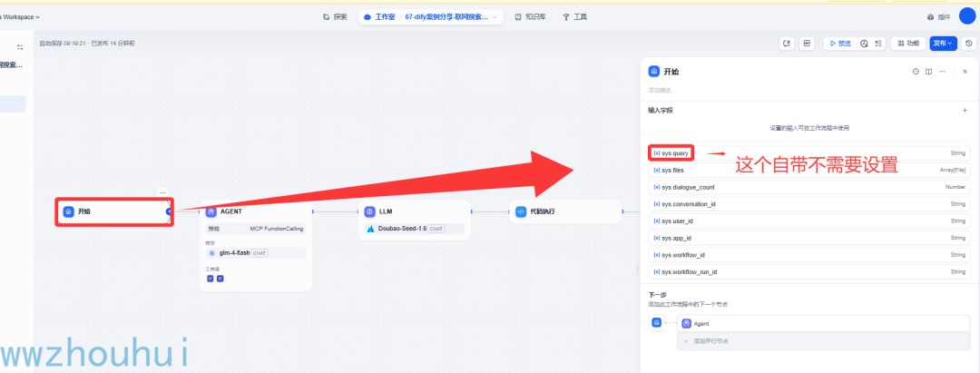Screen dimensions: 980x373
Task: Open the 工具 (Tools) tab
Action: pos(575,17)
